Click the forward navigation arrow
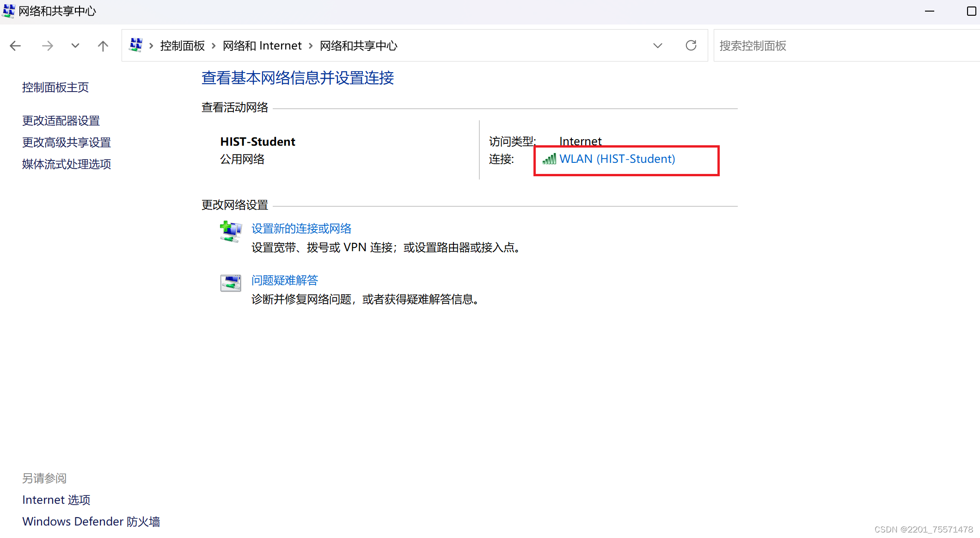The image size is (980, 538). [x=47, y=46]
